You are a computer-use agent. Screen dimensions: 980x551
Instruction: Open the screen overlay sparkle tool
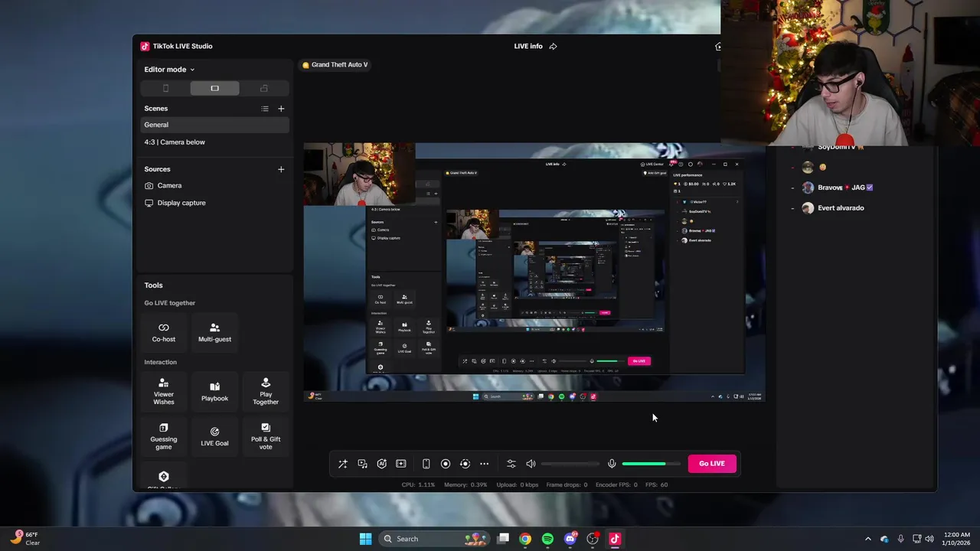[400, 464]
